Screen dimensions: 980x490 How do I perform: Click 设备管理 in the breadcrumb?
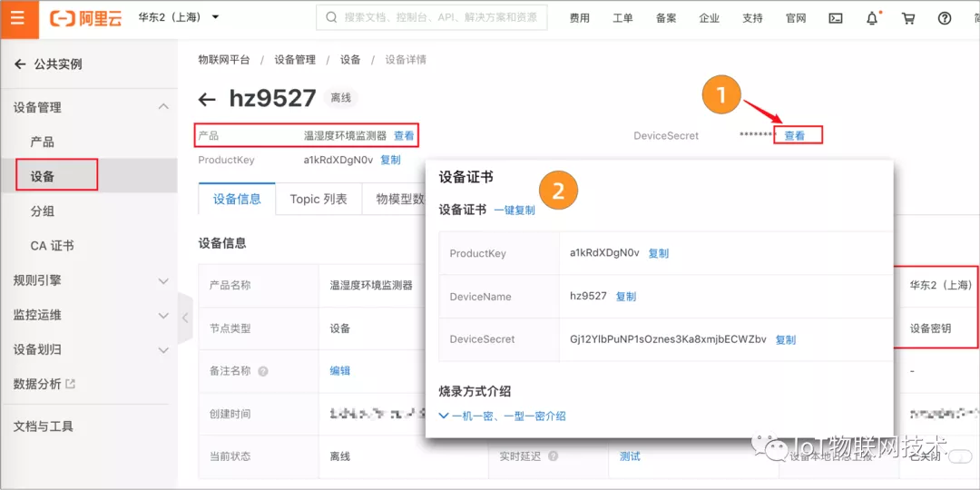[x=295, y=60]
